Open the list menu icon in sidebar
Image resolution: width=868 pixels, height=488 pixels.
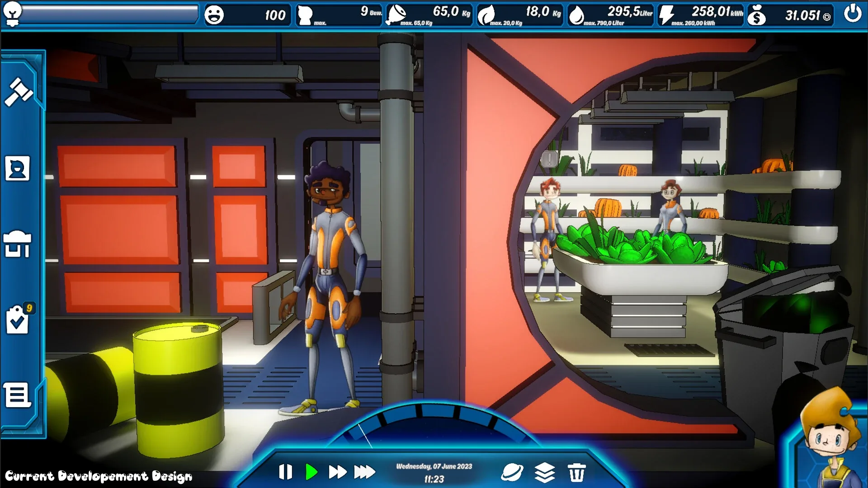click(17, 395)
